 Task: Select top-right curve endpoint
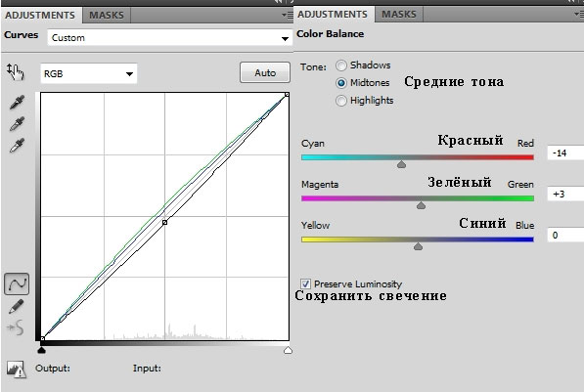pos(287,95)
